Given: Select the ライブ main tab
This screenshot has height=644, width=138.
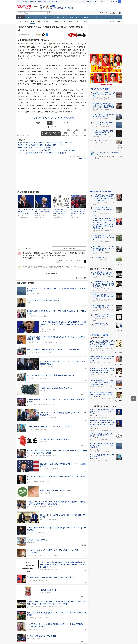Looking at the screenshot, I should pos(37,17).
